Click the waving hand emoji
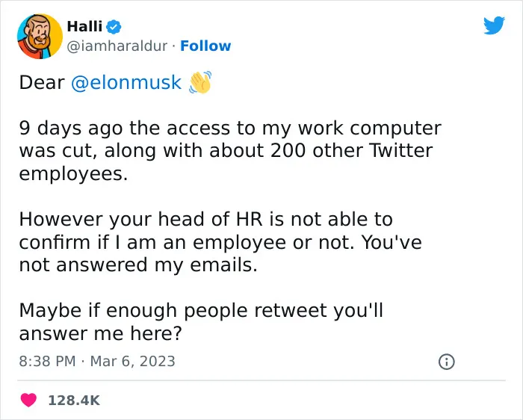This screenshot has height=420, width=523. pos(200,82)
